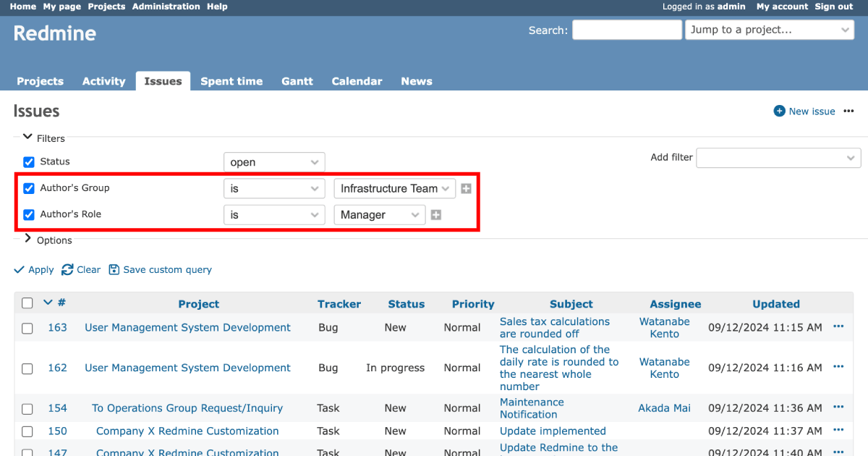Switch to the Gantt tab
Screen dimensions: 868x456
click(x=297, y=81)
